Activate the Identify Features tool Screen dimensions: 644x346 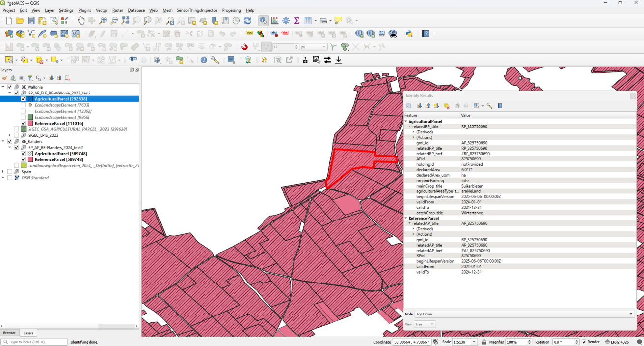263,21
